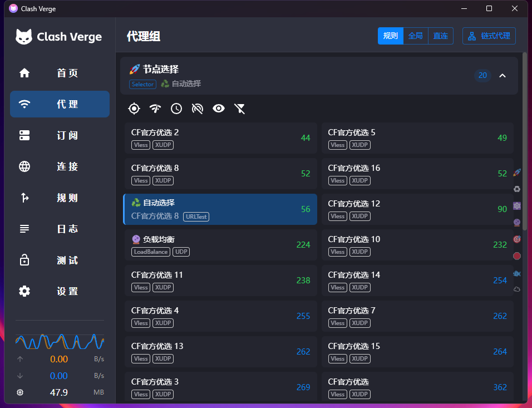Jump to group via fish emoji
The width and height of the screenshot is (532, 408).
(517, 273)
